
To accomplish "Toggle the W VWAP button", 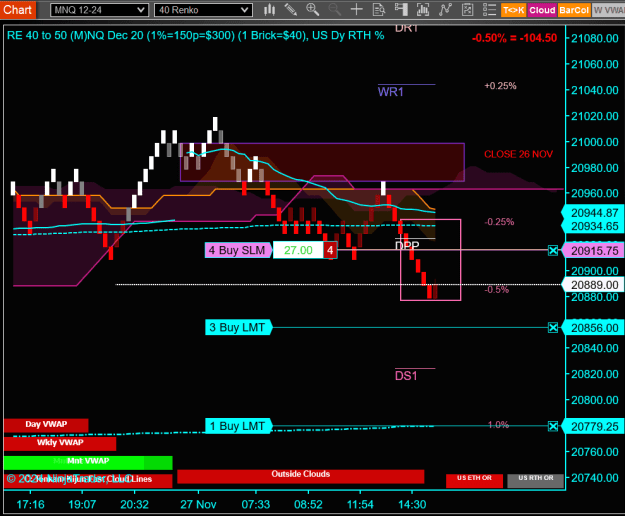I will (x=608, y=10).
